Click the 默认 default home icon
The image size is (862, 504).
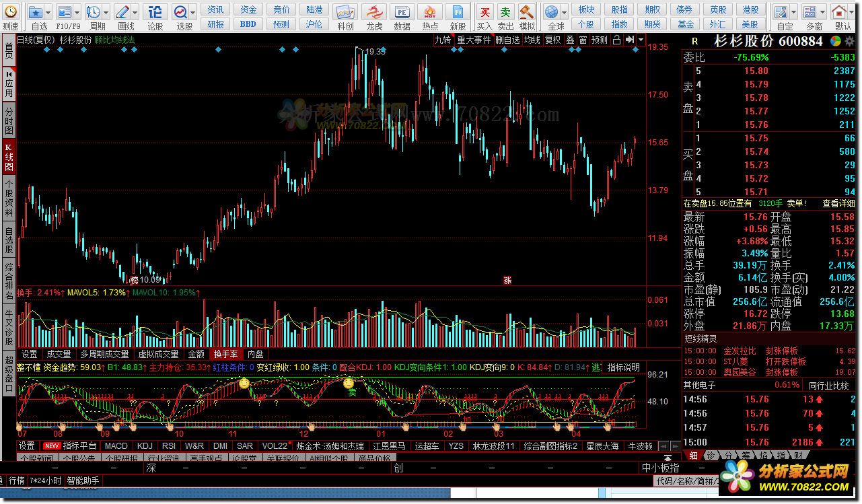click(x=839, y=12)
